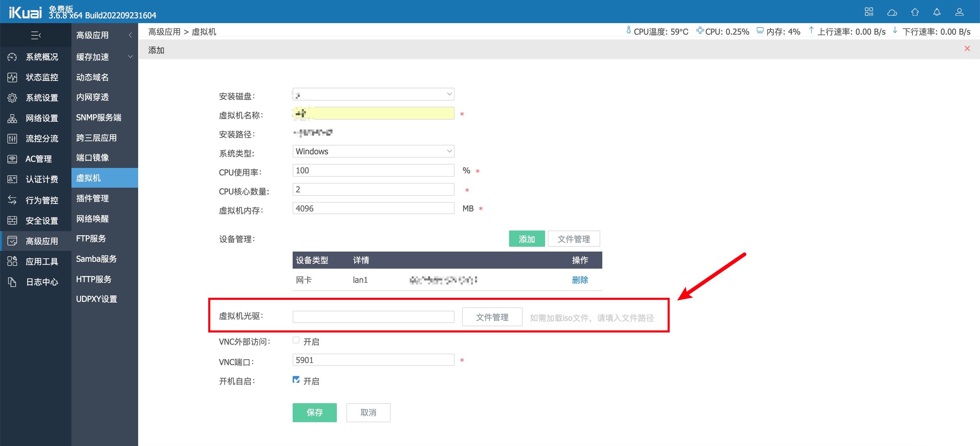Screen dimensions: 980x446
Task: Click the iKuai logo
Action: [x=25, y=12]
